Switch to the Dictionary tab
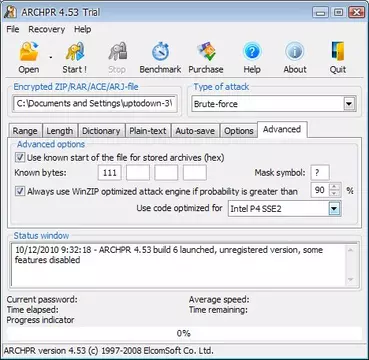369x360 pixels. click(x=101, y=131)
